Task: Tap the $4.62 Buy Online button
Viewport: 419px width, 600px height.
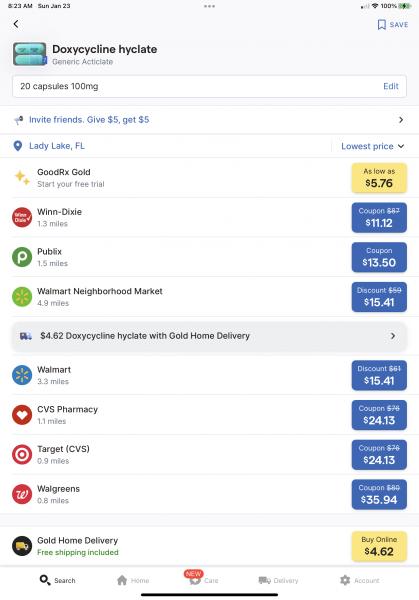Action: (379, 546)
